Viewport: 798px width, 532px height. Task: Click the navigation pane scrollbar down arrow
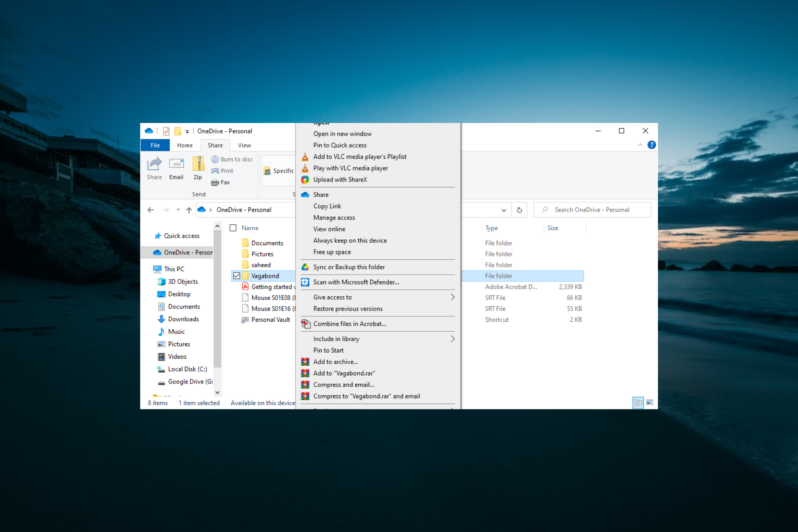(217, 392)
